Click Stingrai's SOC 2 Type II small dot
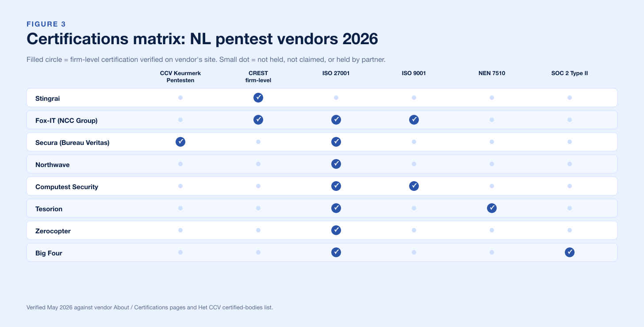 (x=570, y=98)
